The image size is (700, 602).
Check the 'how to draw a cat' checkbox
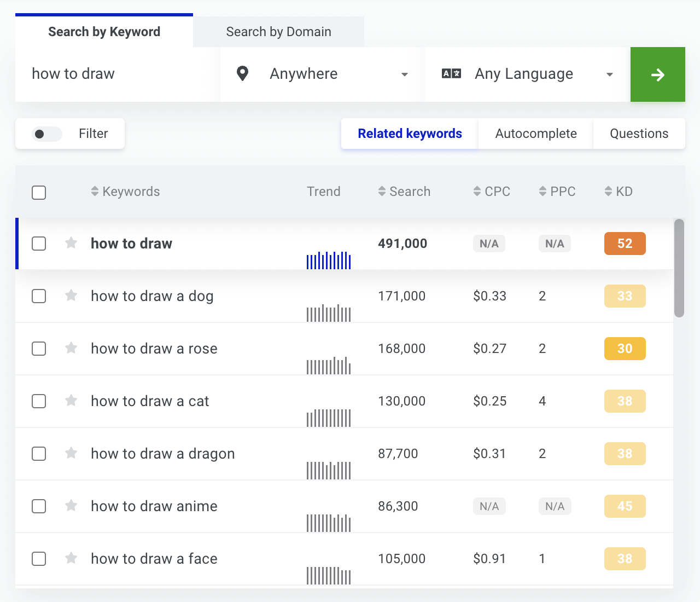pyautogui.click(x=39, y=401)
